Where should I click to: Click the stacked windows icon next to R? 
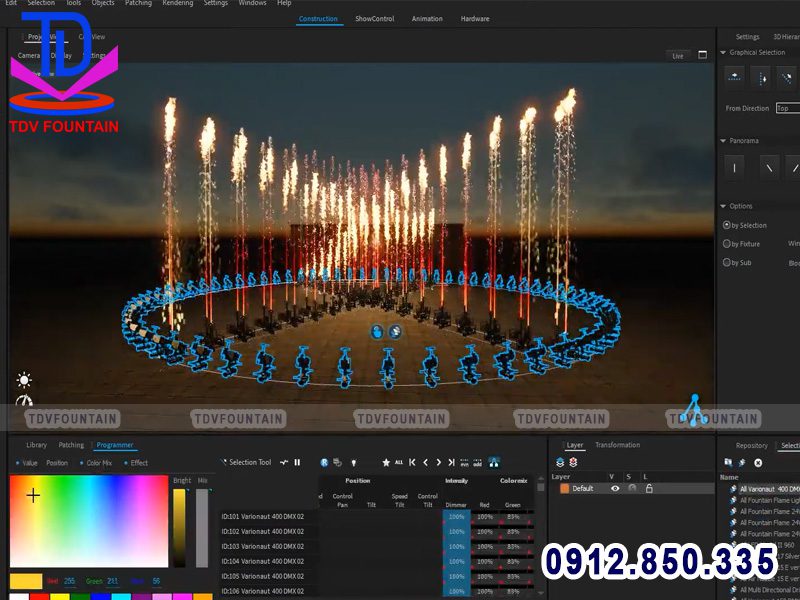[337, 462]
